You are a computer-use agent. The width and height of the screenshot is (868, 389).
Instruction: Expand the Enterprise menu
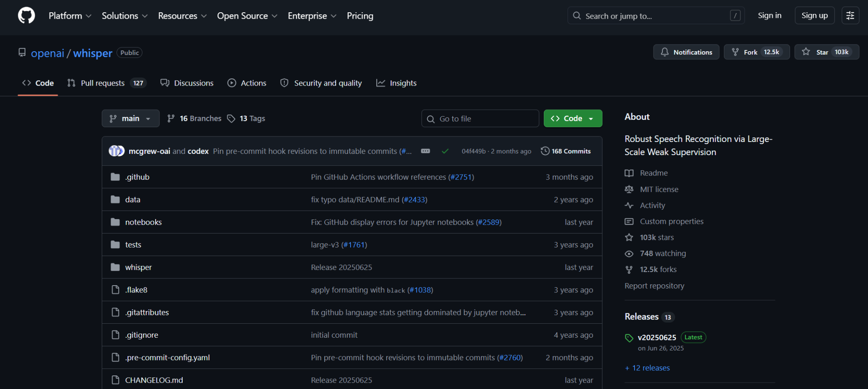click(312, 16)
